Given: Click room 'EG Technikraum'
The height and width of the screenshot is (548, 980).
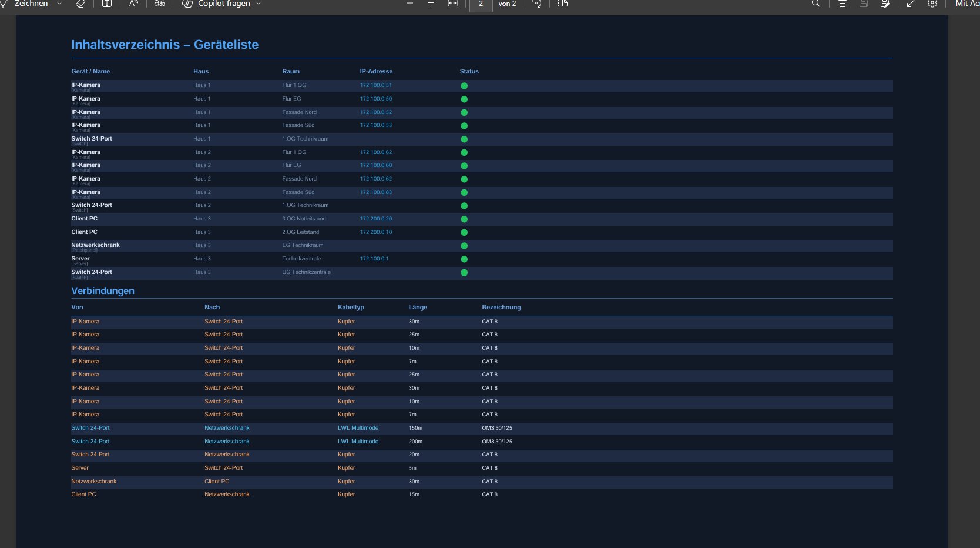Looking at the screenshot, I should 303,245.
